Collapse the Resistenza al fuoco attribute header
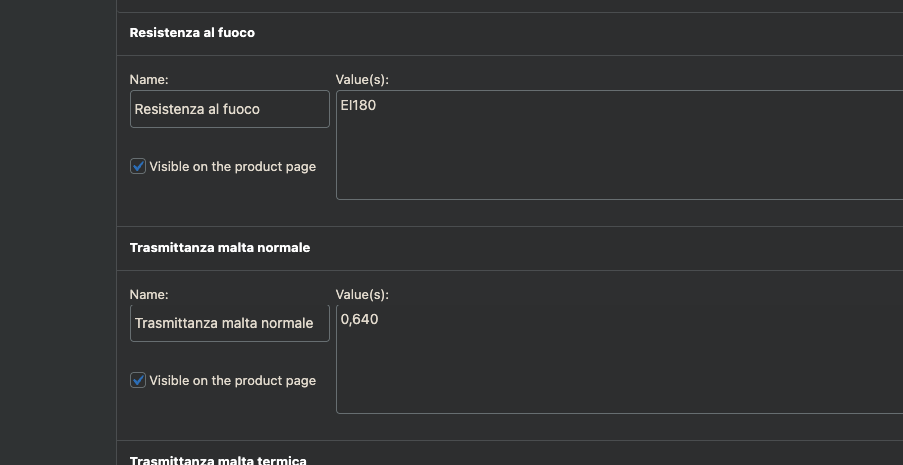The image size is (903, 465). point(510,33)
